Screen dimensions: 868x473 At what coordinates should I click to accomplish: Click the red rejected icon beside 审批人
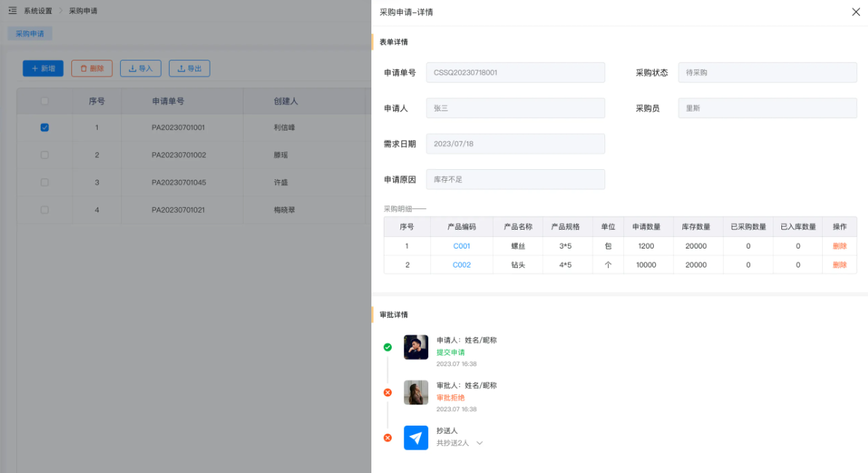(387, 393)
